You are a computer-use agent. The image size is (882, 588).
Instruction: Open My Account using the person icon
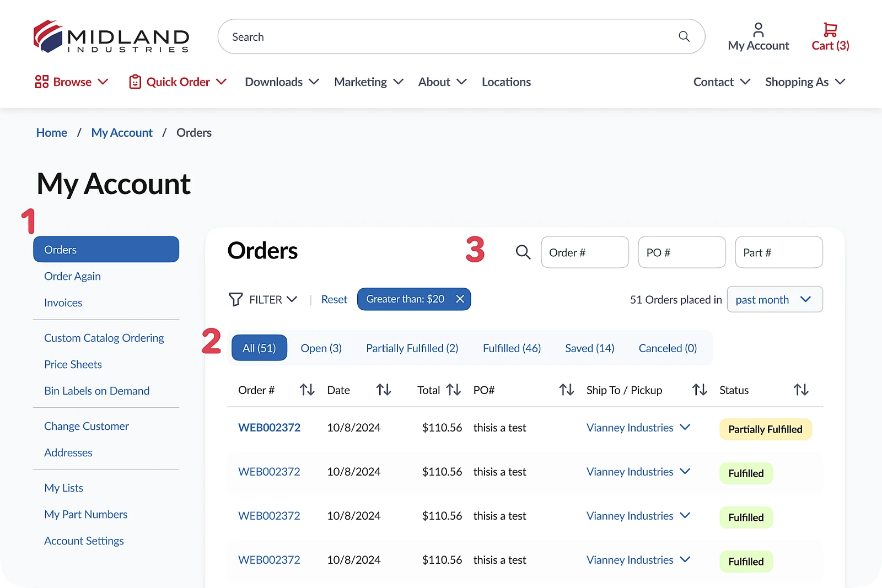pyautogui.click(x=758, y=30)
